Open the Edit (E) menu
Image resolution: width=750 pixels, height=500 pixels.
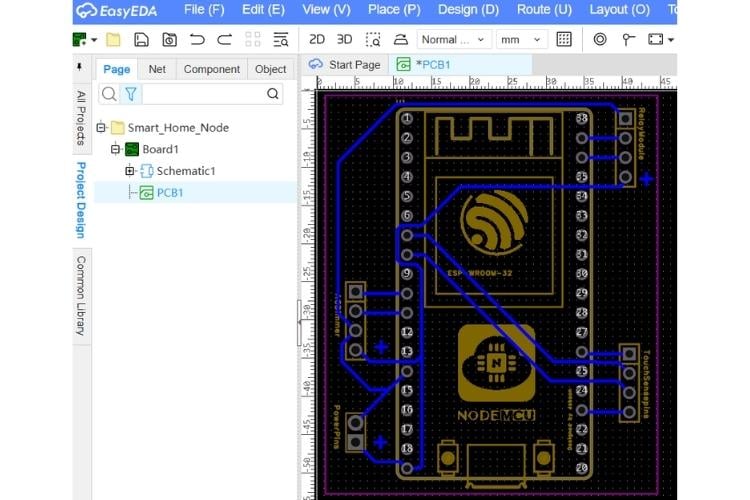263,10
